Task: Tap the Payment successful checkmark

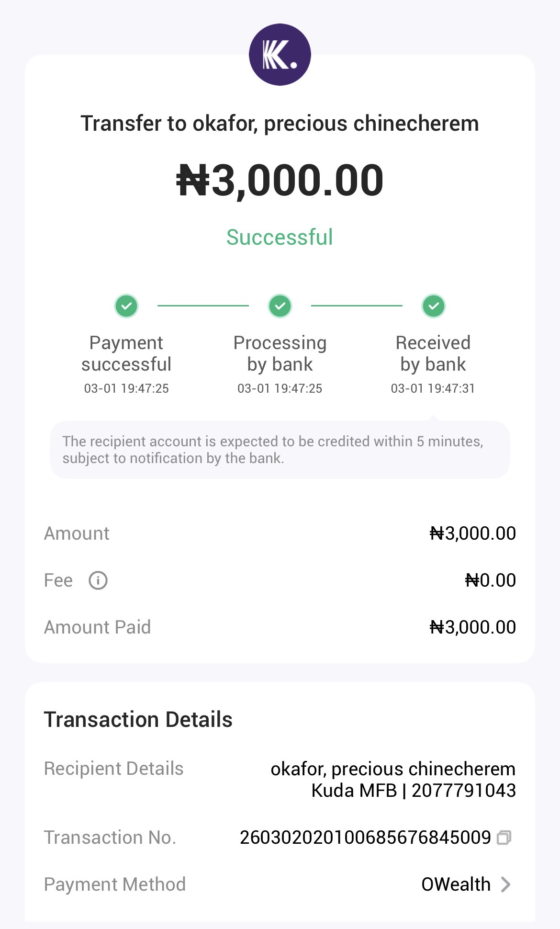Action: 126,306
